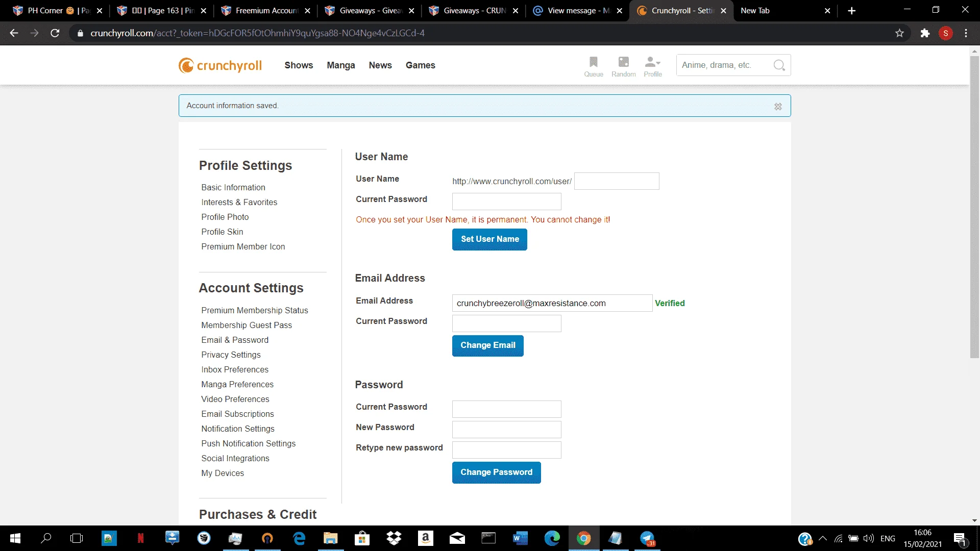The image size is (980, 551).
Task: Open Word from taskbar
Action: (x=520, y=538)
